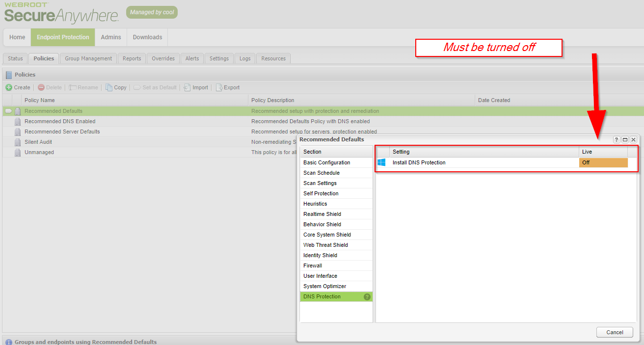Sort by Policy Description column header
644x345 pixels.
click(x=361, y=100)
